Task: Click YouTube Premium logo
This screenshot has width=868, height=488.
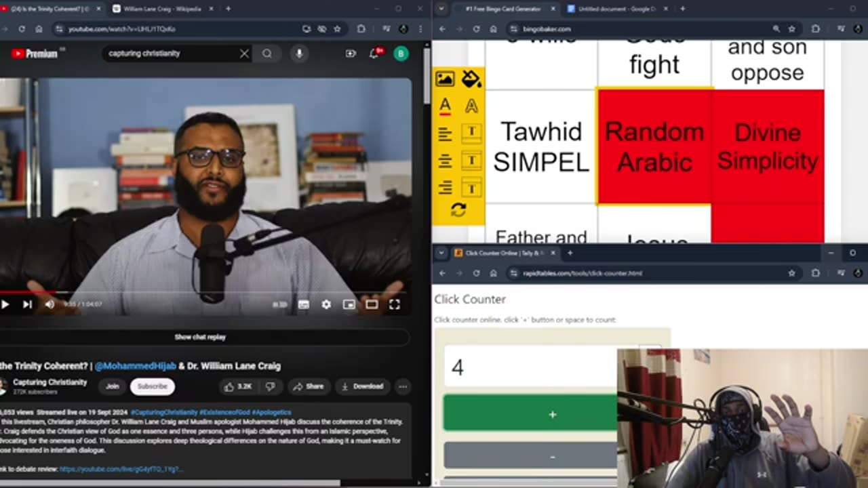Action: [x=34, y=54]
